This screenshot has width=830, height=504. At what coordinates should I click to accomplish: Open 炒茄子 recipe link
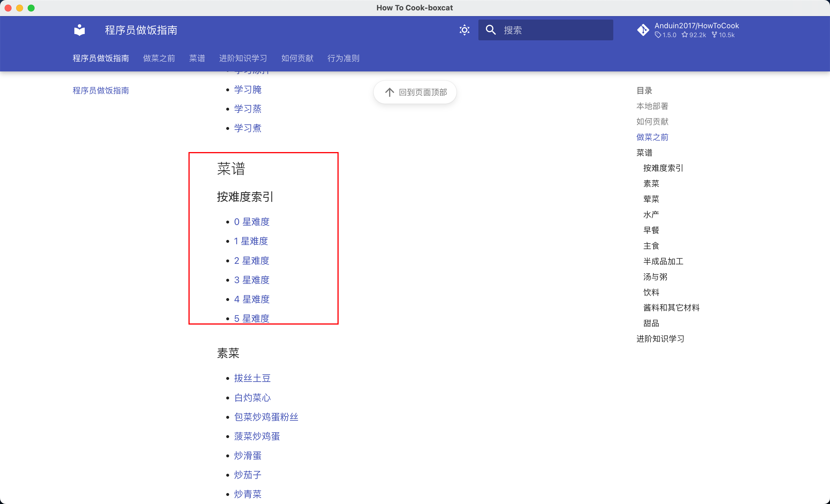click(x=248, y=475)
